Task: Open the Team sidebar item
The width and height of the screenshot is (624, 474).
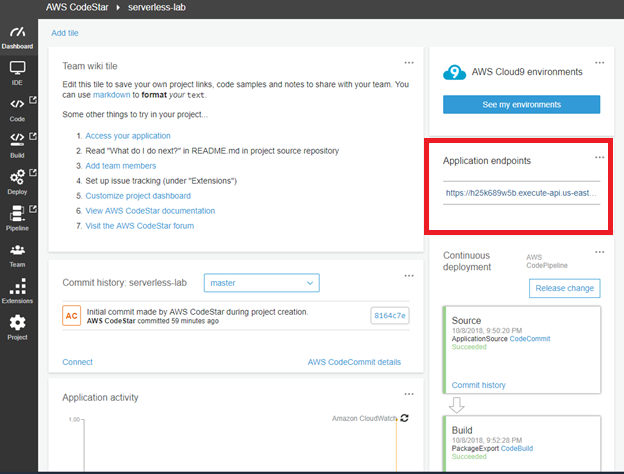Action: tap(17, 255)
